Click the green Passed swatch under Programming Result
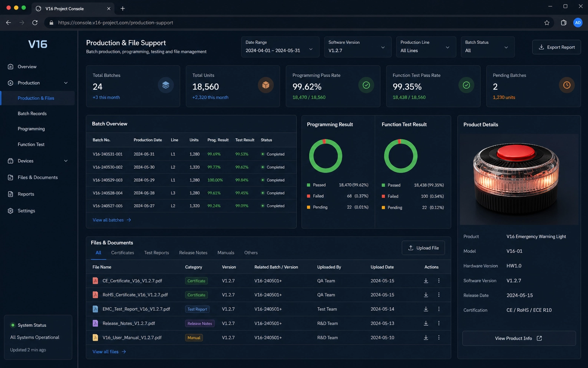Viewport: 588px width, 368px height. tap(308, 185)
